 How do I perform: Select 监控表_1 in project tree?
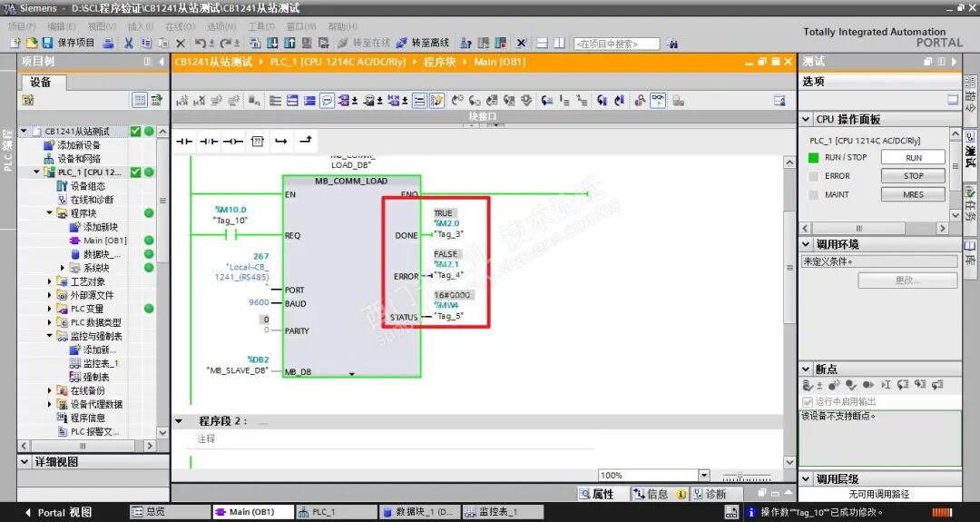pyautogui.click(x=101, y=363)
